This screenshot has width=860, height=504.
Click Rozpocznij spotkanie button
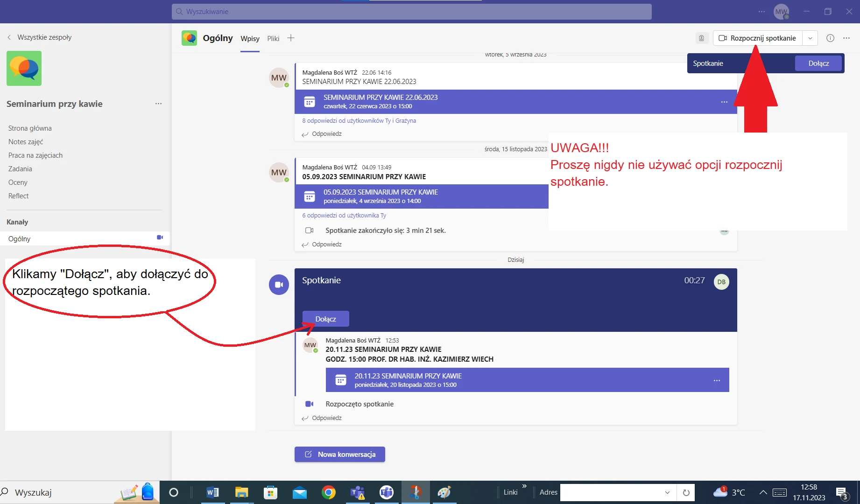[x=757, y=38]
